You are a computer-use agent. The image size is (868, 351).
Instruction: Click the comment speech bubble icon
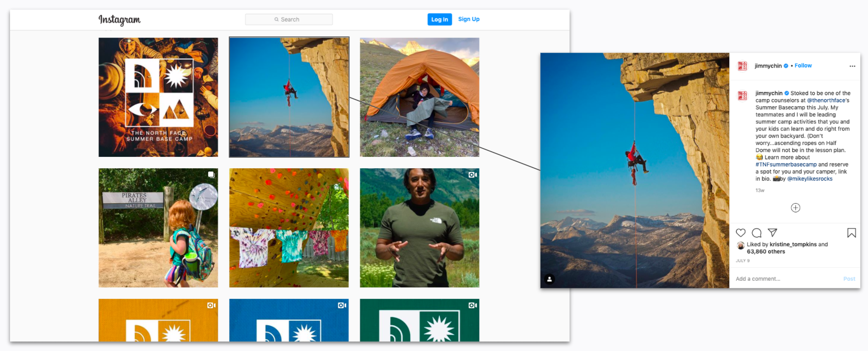757,233
